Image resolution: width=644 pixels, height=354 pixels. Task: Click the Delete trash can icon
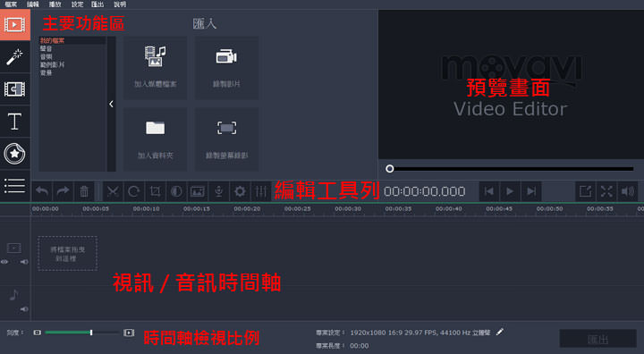click(84, 191)
